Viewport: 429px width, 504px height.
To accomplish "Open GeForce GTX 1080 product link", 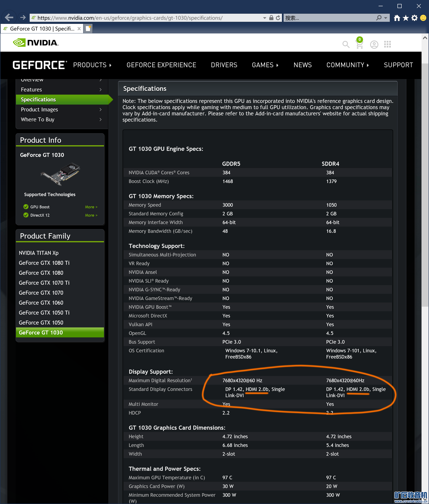I will (x=41, y=273).
